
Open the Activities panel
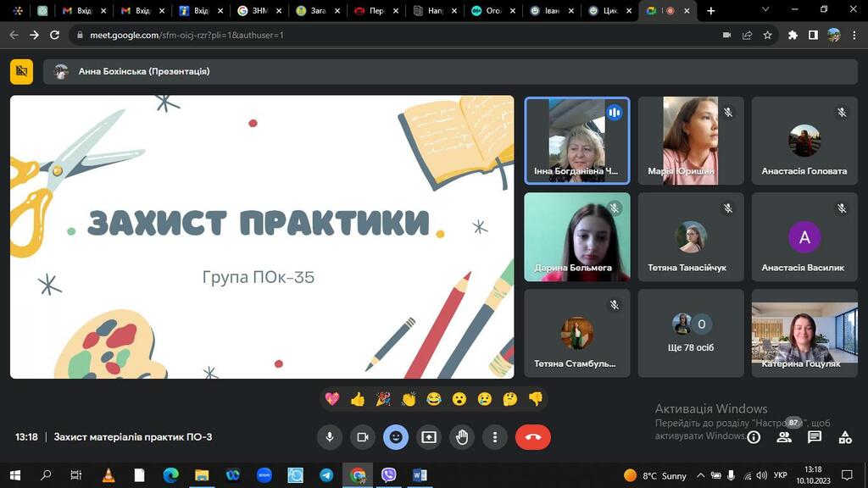coord(845,437)
